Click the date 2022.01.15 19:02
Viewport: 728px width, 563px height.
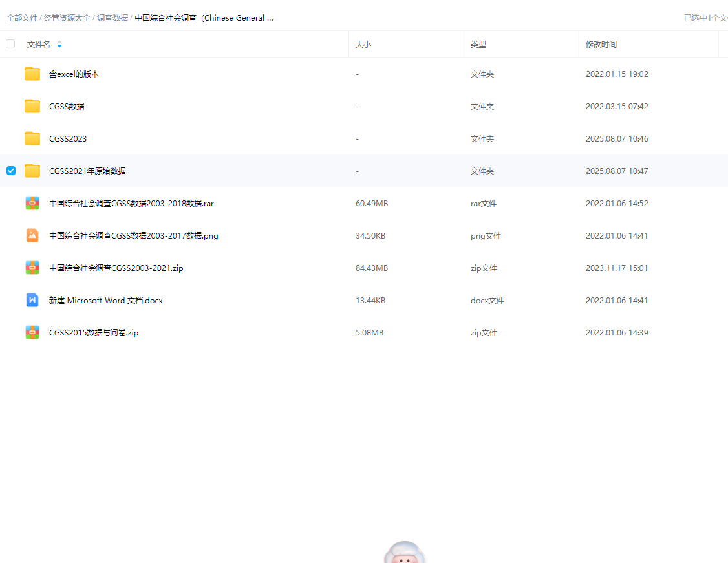[x=617, y=74]
